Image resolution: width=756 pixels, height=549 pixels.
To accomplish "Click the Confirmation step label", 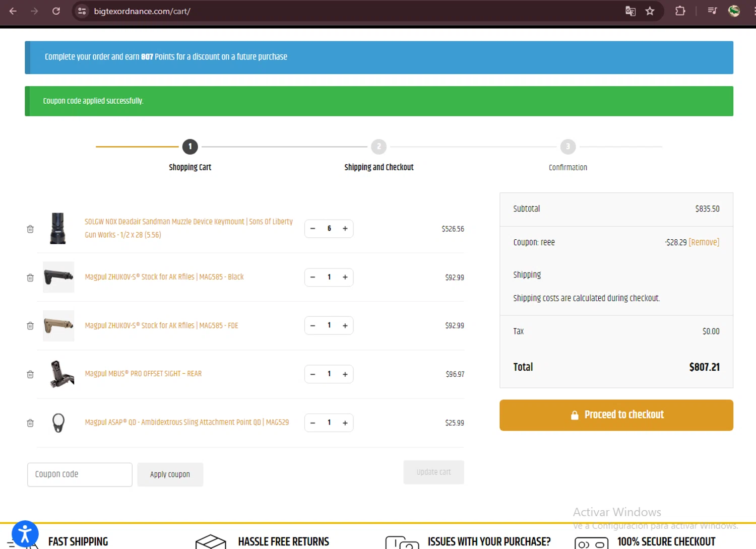I will (568, 167).
